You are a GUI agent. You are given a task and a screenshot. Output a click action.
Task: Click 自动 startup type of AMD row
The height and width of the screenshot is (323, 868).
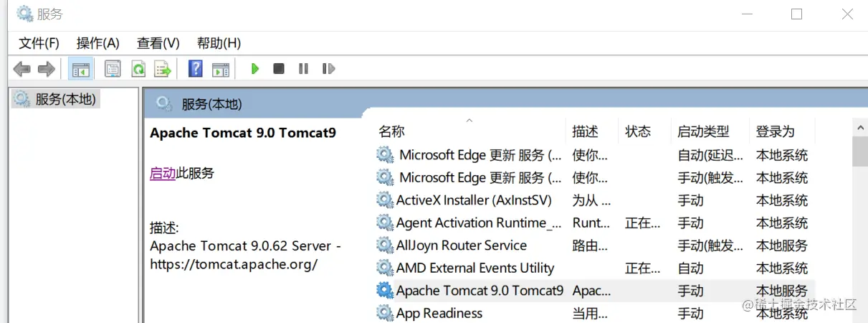pyautogui.click(x=691, y=268)
